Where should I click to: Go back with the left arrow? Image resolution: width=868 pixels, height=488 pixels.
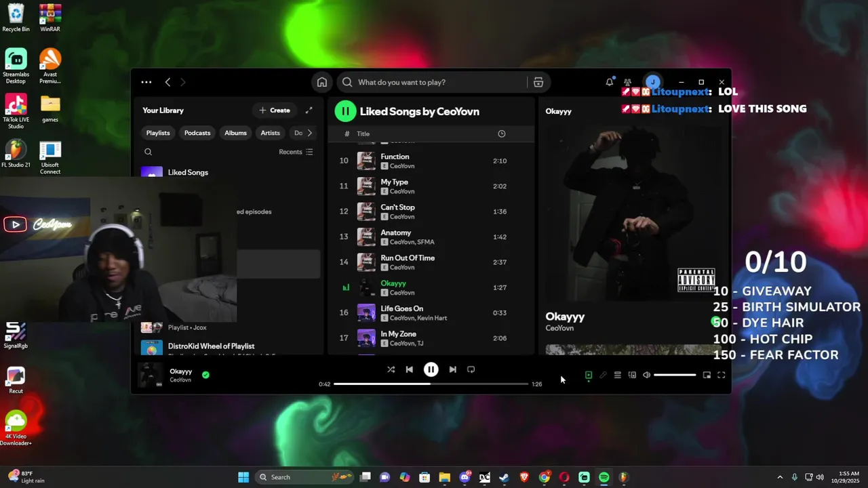[167, 82]
